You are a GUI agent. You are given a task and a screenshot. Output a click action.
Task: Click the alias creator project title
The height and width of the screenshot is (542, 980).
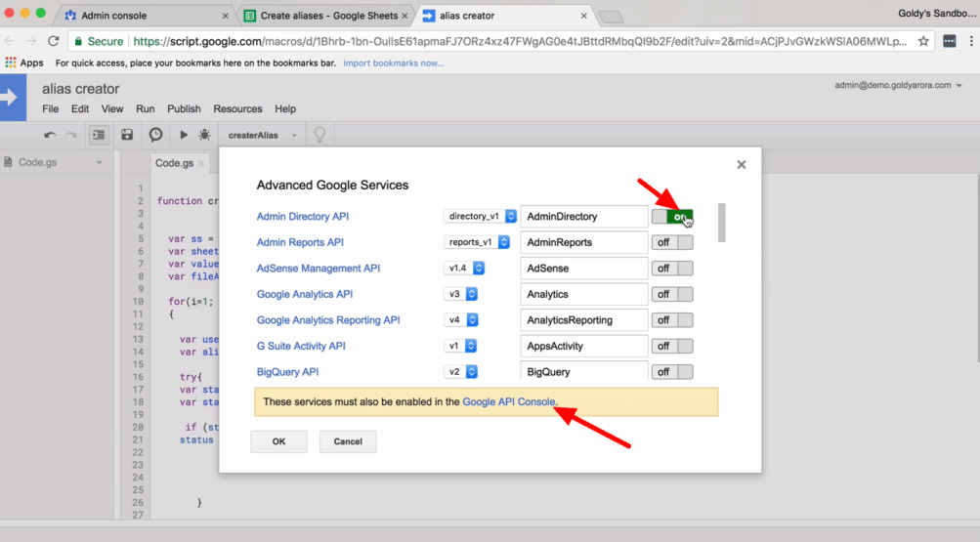[x=81, y=89]
